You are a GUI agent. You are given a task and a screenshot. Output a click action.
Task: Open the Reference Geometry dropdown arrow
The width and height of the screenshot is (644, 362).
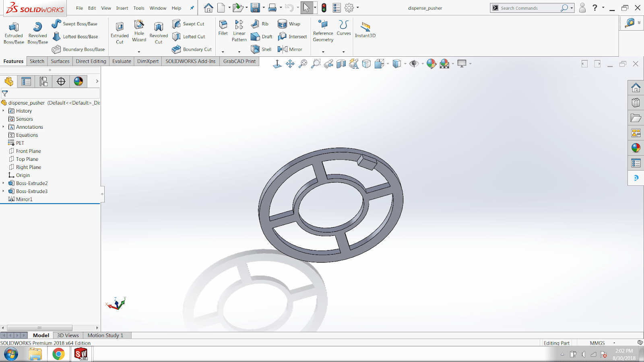coord(323,52)
